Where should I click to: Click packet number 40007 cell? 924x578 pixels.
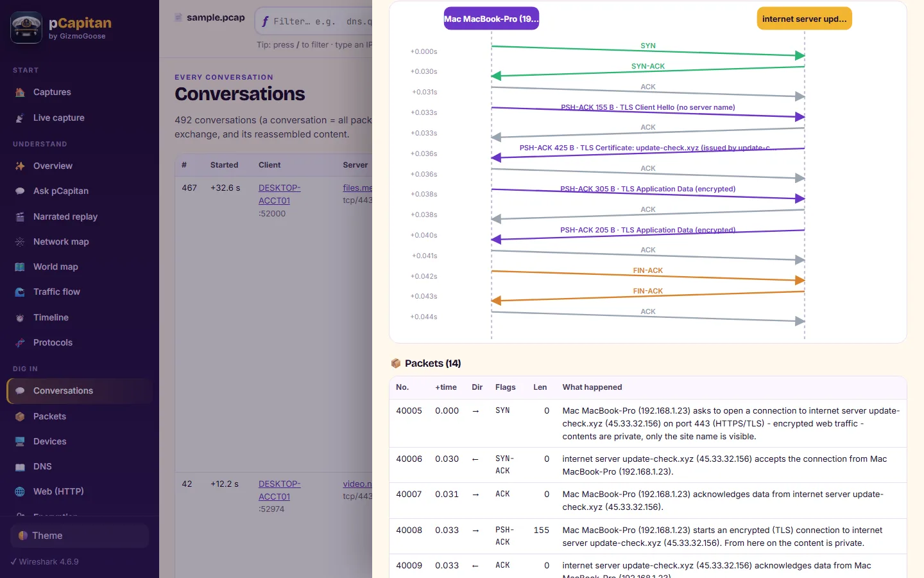409,495
